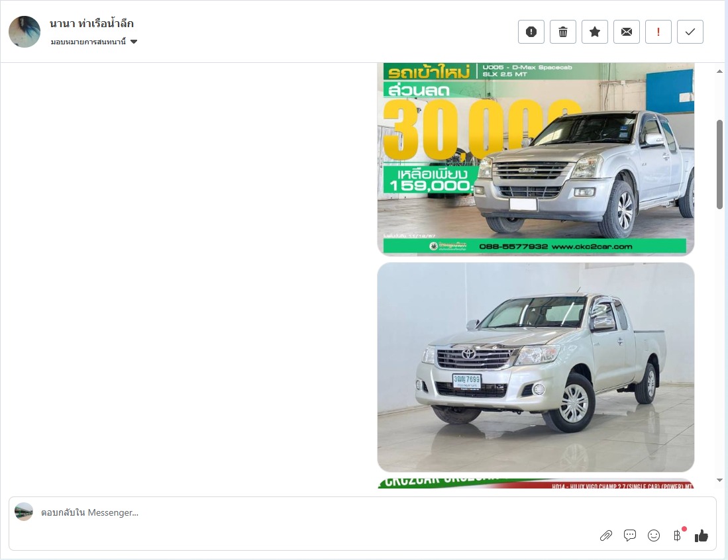
Task: Open emoji picker smiley icon
Action: click(x=654, y=536)
